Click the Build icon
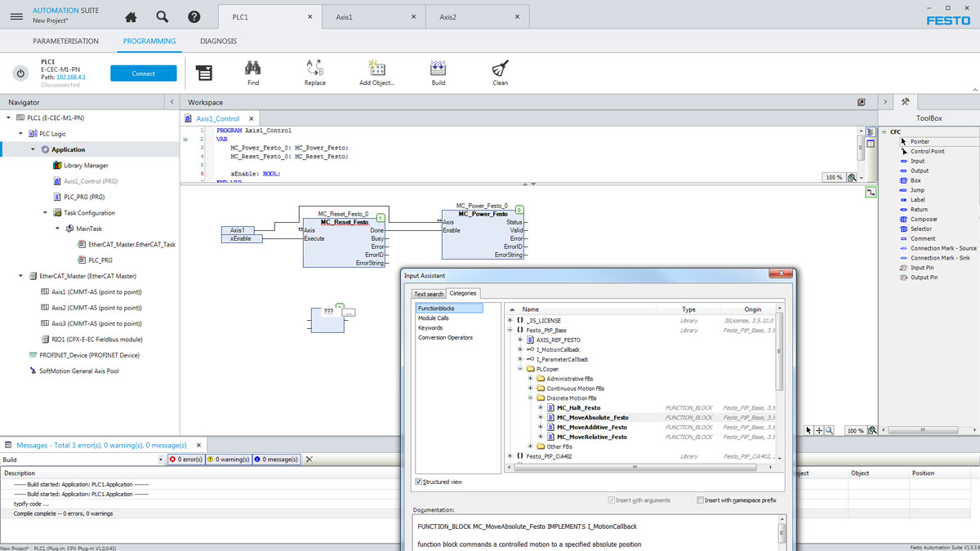 438,72
